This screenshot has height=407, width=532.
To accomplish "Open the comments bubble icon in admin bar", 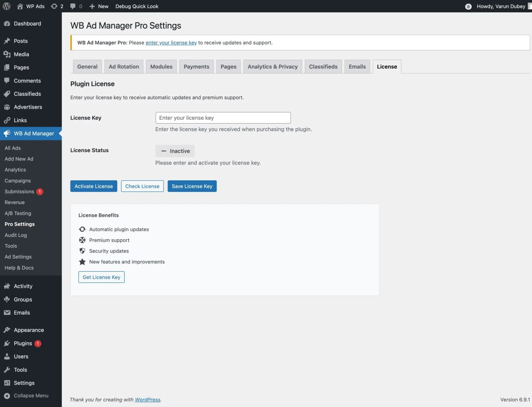I will click(73, 6).
